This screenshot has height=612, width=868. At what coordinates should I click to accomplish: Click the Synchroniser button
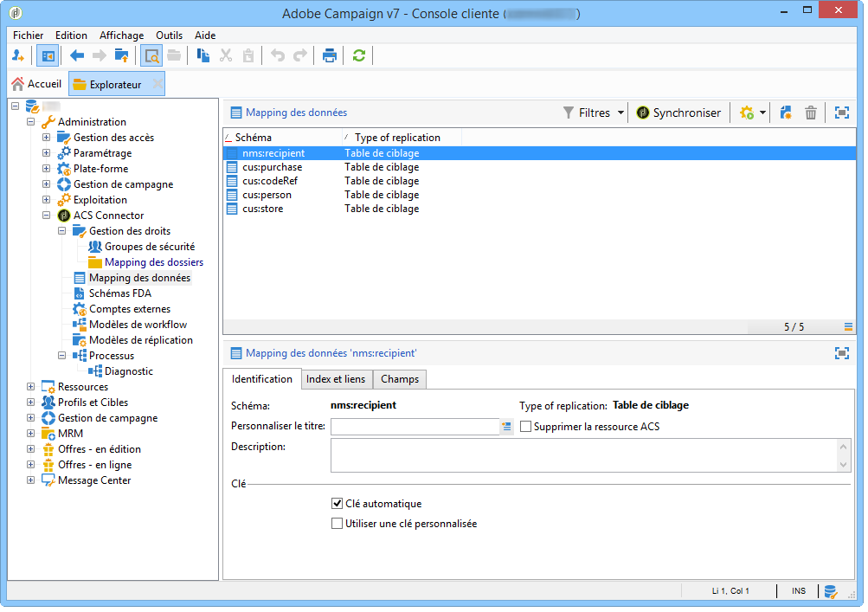pyautogui.click(x=678, y=113)
